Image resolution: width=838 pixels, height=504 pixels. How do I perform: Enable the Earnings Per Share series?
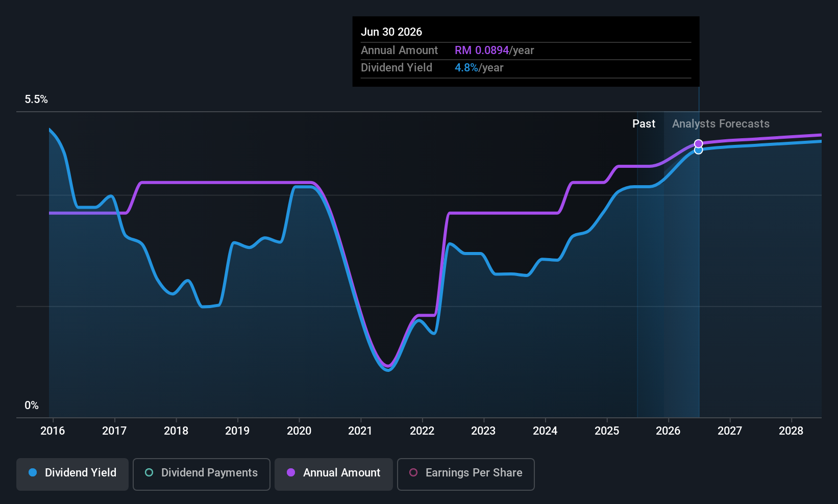point(466,474)
